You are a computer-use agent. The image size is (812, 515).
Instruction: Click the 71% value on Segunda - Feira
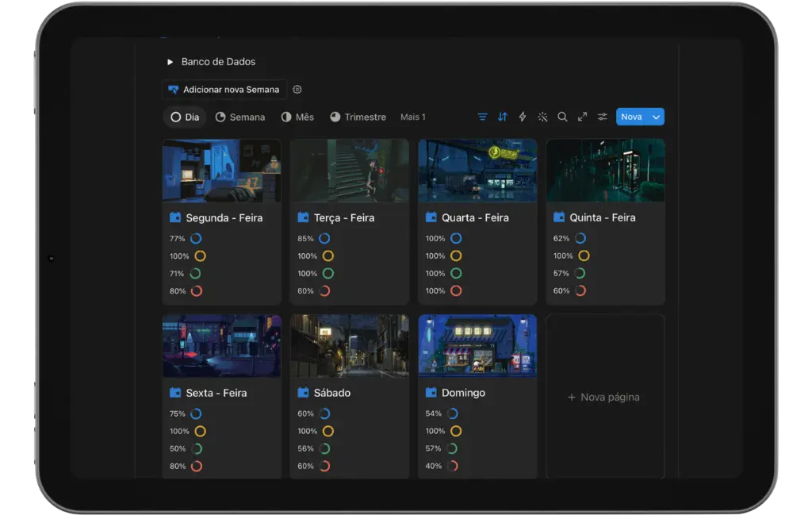177,273
